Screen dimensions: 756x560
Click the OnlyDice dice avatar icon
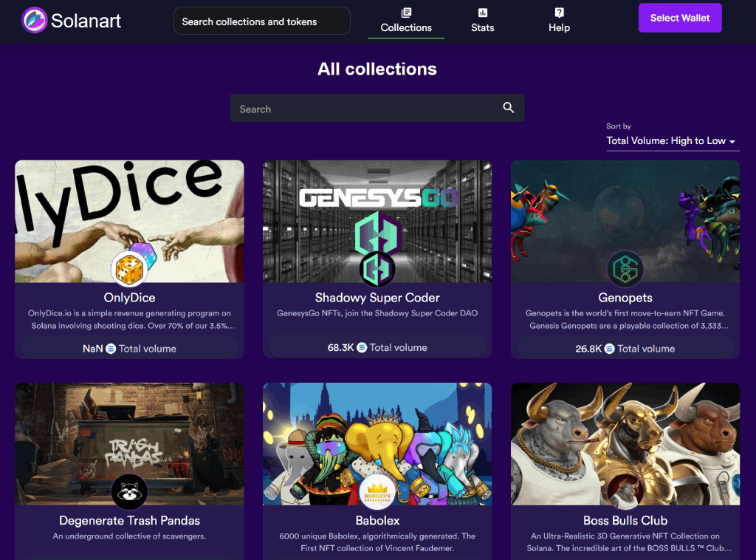point(129,269)
